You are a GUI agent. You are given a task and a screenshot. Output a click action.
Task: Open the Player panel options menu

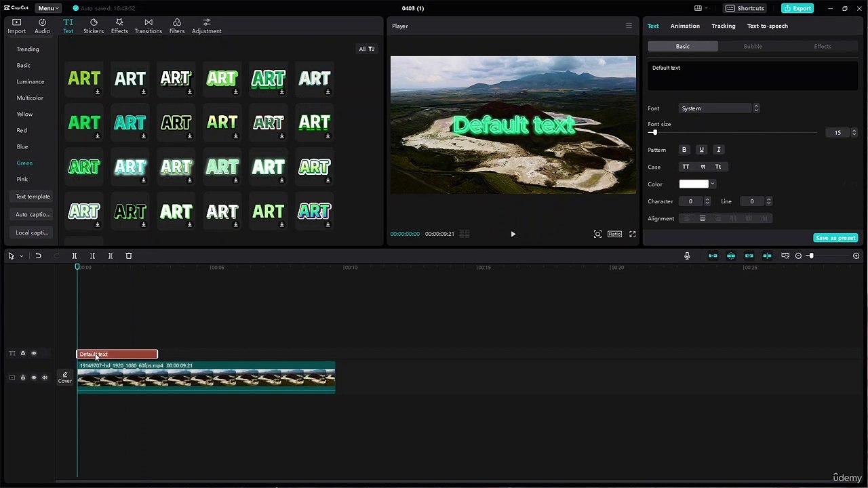pyautogui.click(x=629, y=26)
